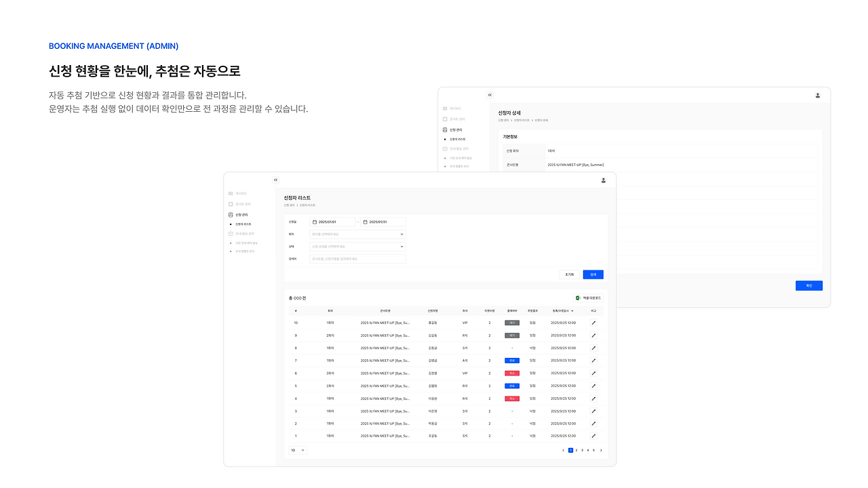Collapse the sidebar in the applicant list window
868x488 pixels.
[x=276, y=180]
